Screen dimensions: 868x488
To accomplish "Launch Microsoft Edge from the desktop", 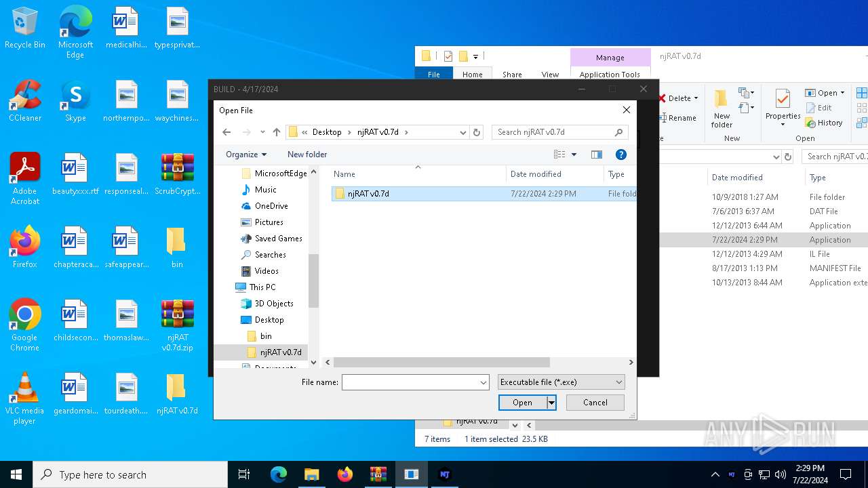I will [75, 33].
